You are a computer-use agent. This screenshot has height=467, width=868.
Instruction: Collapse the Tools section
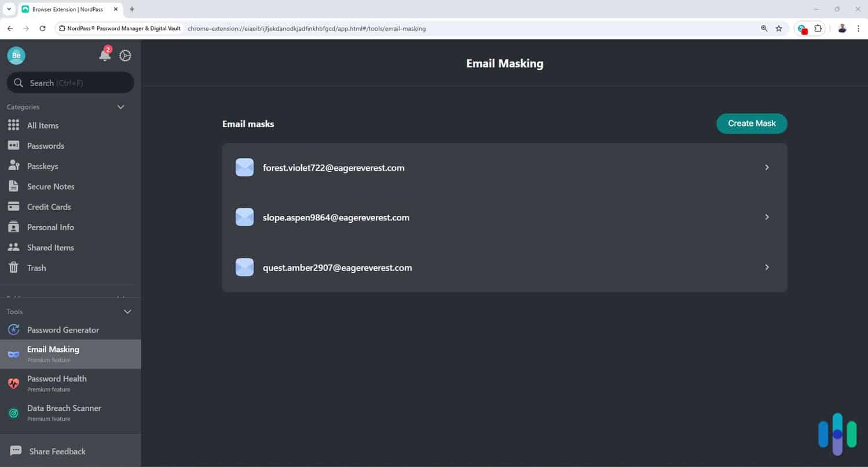(127, 311)
